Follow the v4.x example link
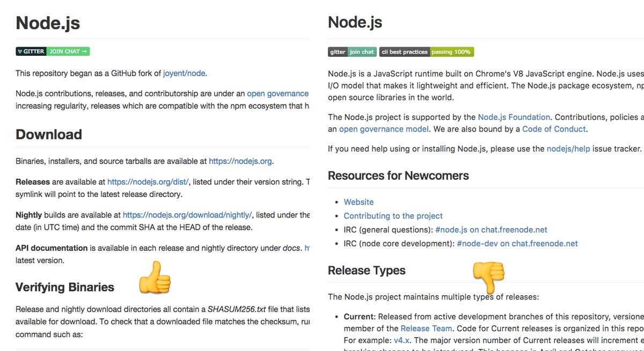The width and height of the screenshot is (644, 351). point(401,340)
